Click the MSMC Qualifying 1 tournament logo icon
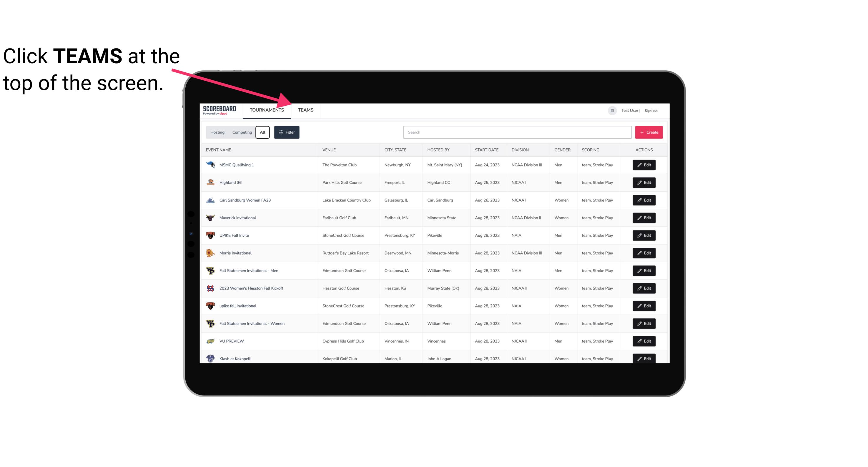868x467 pixels. (210, 164)
